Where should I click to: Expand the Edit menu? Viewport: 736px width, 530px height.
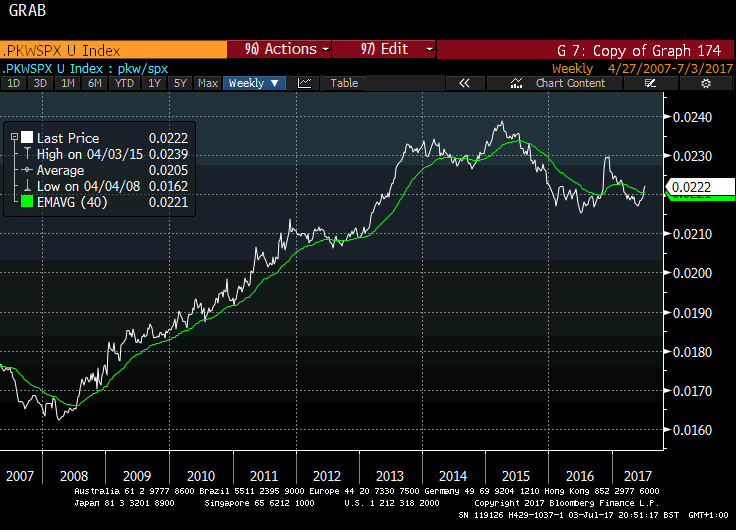tap(384, 48)
